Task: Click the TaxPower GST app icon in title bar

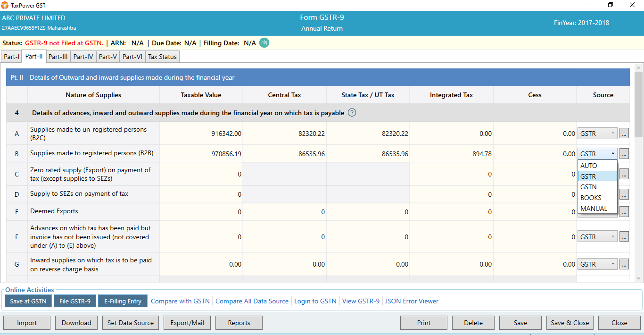Action: coord(5,5)
